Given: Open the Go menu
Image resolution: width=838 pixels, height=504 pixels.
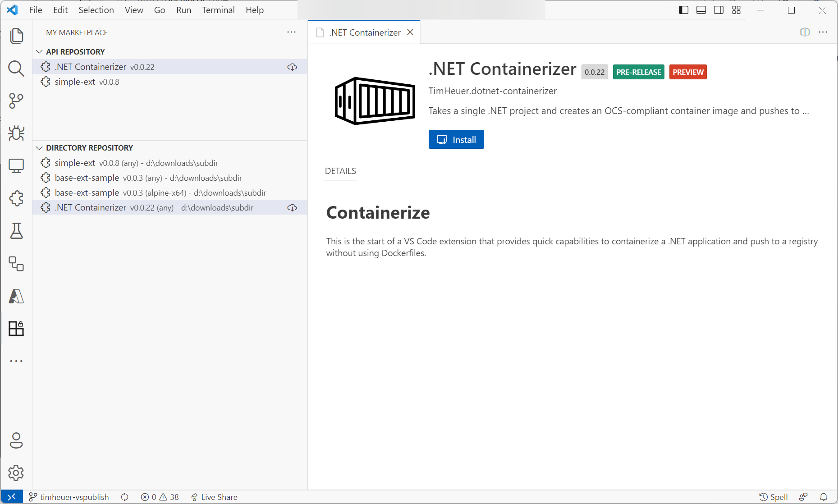Looking at the screenshot, I should 160,10.
